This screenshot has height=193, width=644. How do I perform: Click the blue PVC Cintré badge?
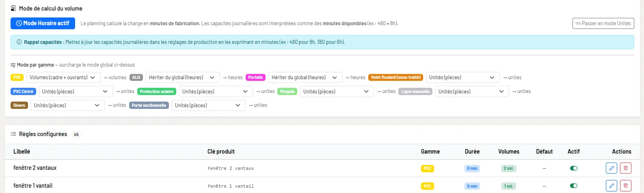point(23,91)
